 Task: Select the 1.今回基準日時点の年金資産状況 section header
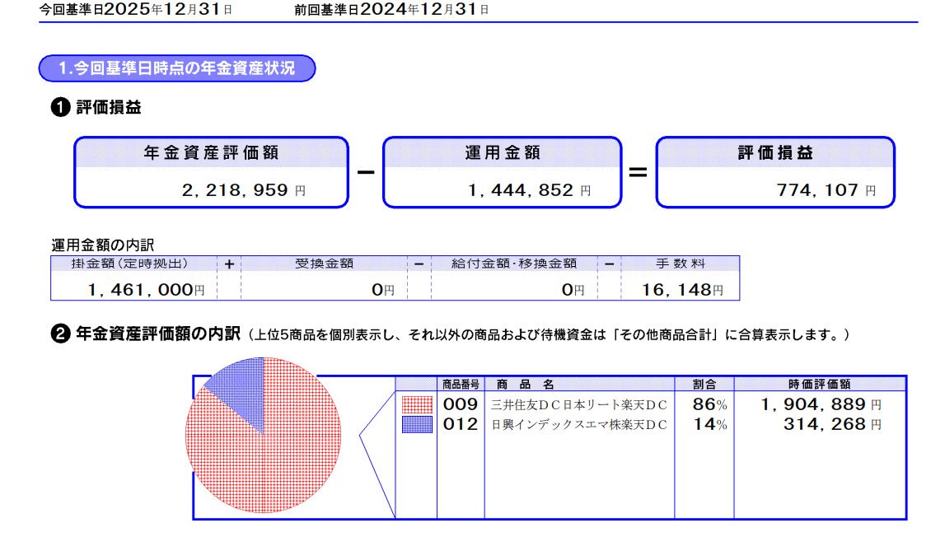(x=177, y=68)
